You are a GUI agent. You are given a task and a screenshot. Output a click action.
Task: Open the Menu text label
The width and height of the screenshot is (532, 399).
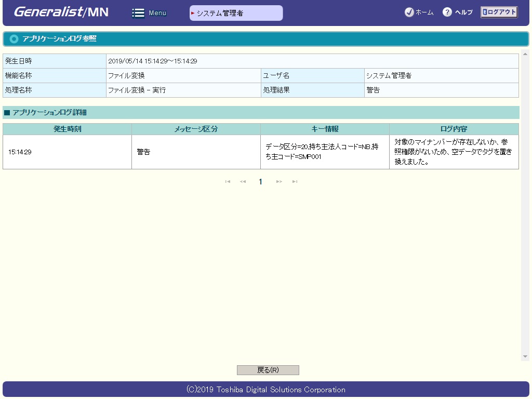pyautogui.click(x=157, y=13)
